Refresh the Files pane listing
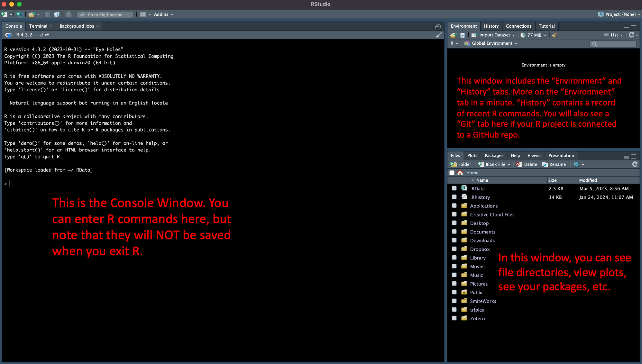 click(x=635, y=164)
